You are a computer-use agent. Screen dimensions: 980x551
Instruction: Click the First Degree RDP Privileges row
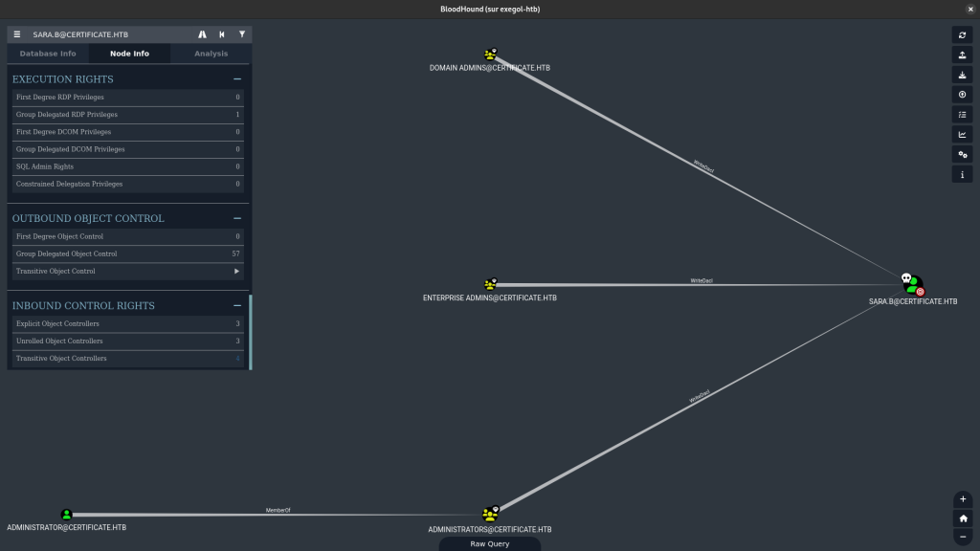pyautogui.click(x=128, y=98)
